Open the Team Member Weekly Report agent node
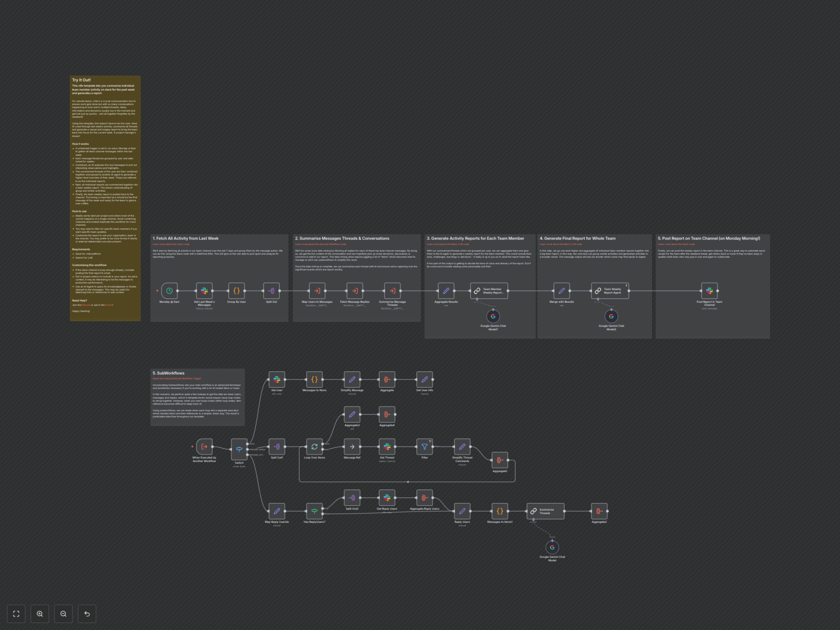This screenshot has height=630, width=840. tap(490, 291)
